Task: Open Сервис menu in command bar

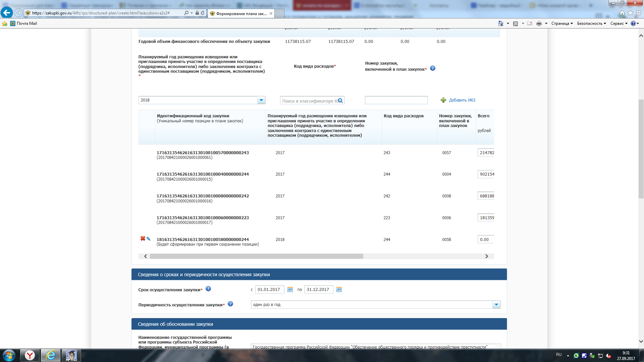Action: [619, 23]
